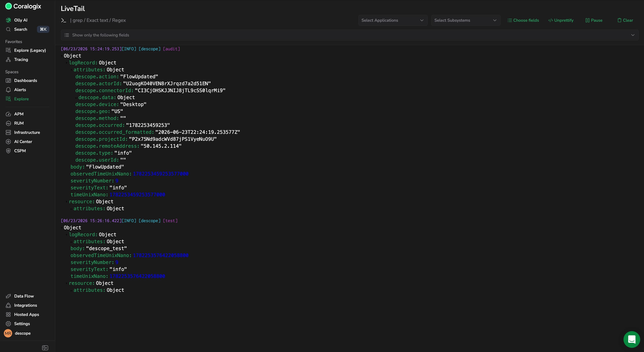The image size is (644, 352).
Task: Click descope.device "Desktop" value
Action: 133,104
